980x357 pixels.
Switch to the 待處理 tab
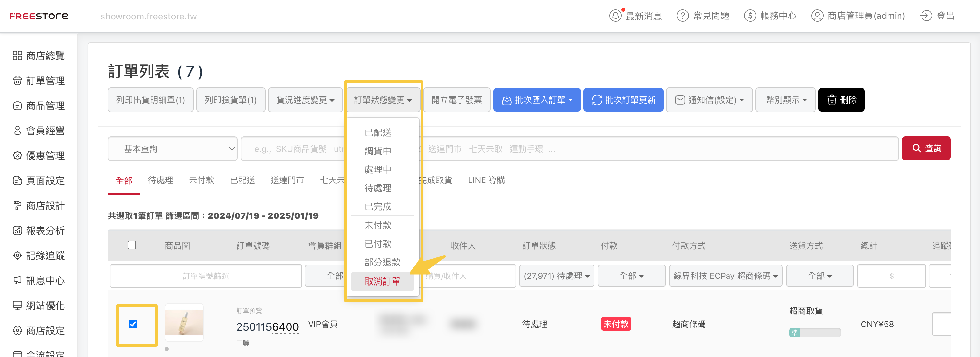(x=161, y=180)
